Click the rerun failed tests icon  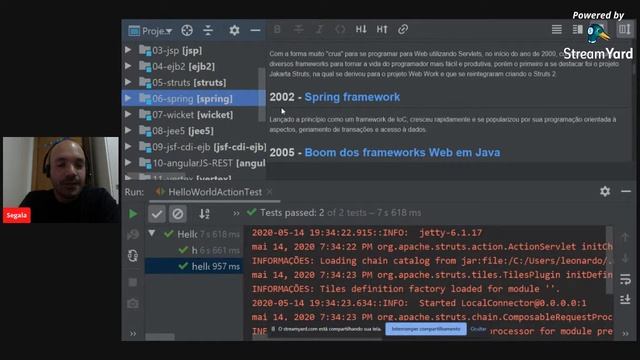133,234
